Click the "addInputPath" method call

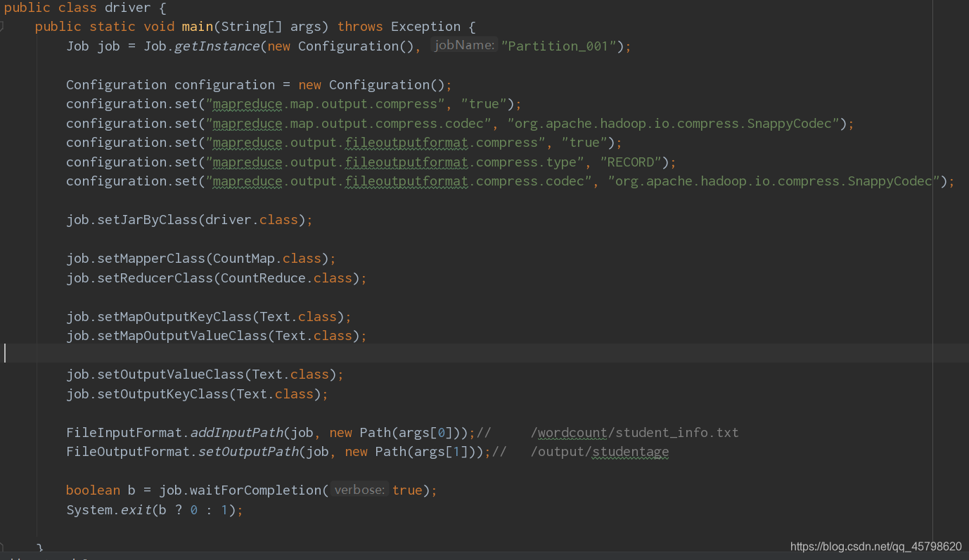pos(236,433)
